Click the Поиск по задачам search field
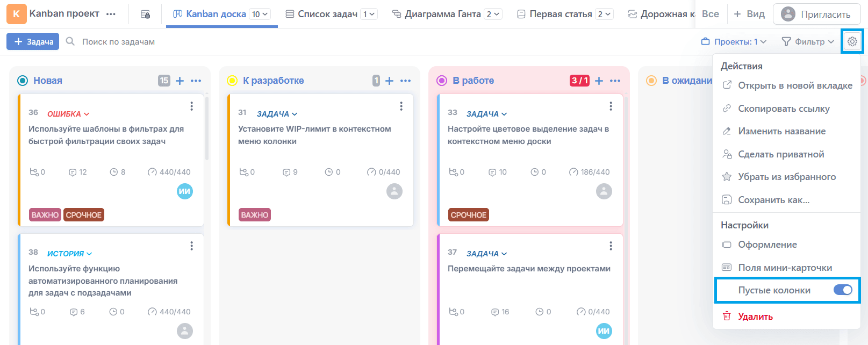868x345 pixels. 118,41
